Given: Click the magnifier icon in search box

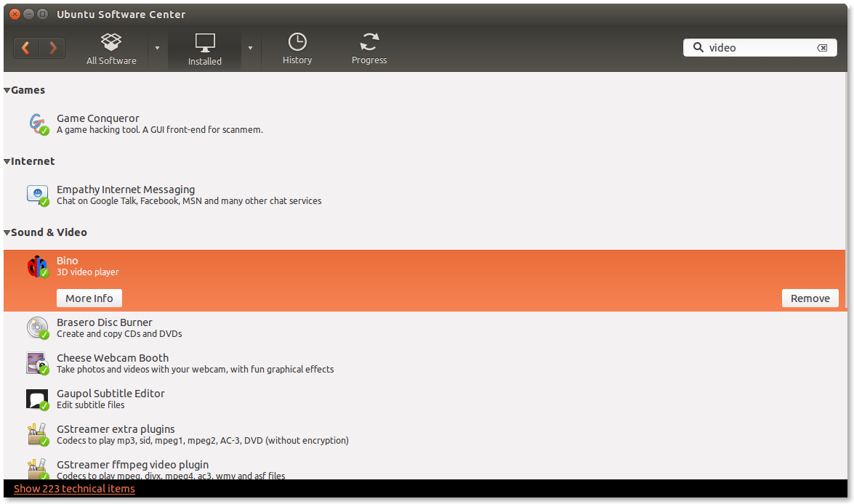Looking at the screenshot, I should pos(698,47).
